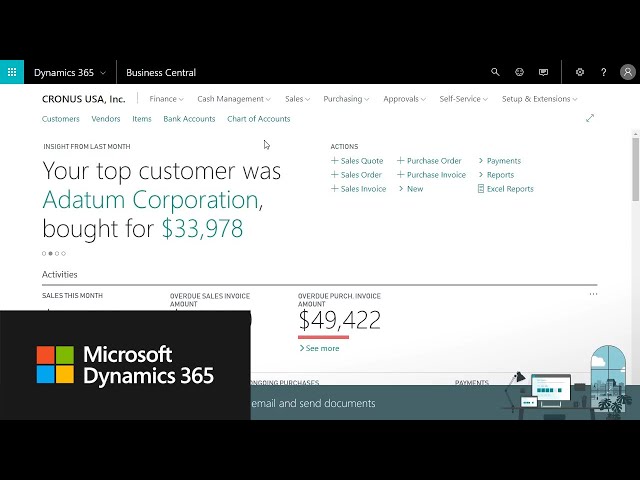Open the Purchasing menu
Image resolution: width=640 pixels, height=480 pixels.
point(346,99)
